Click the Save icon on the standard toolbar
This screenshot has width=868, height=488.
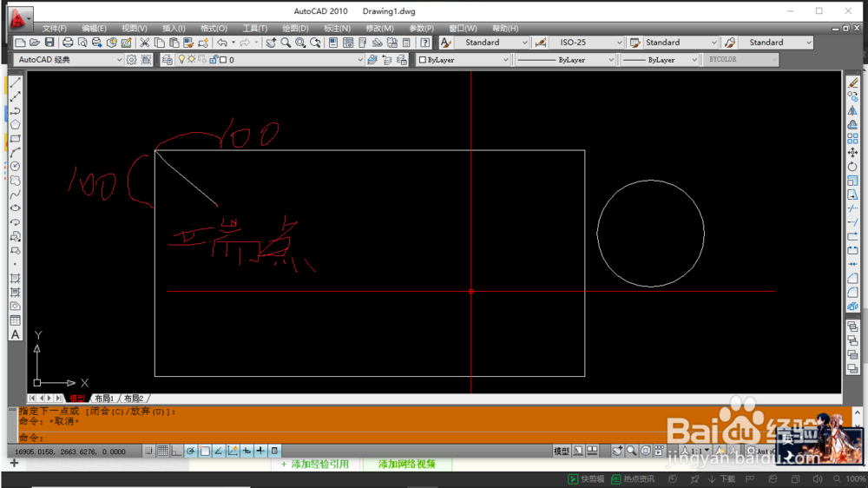[x=49, y=43]
